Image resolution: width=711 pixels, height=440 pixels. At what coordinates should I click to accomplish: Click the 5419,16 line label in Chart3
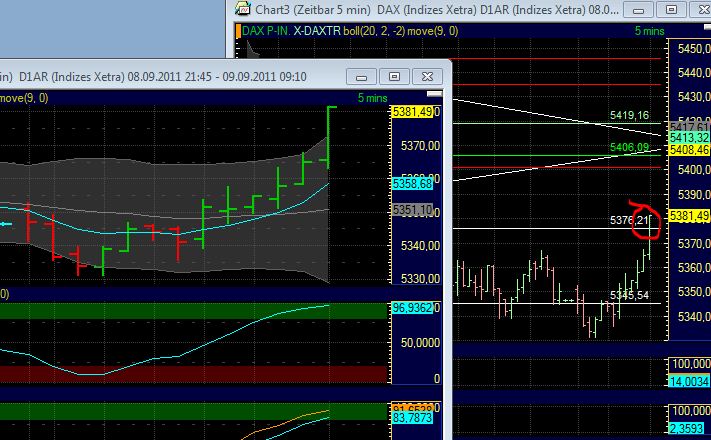pyautogui.click(x=629, y=115)
